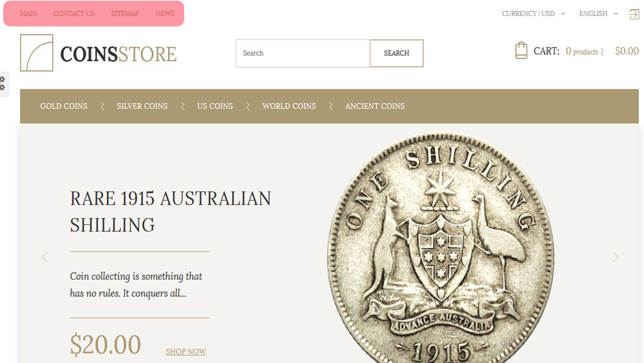Open the settings gears side panel
This screenshot has height=363, width=644.
(3, 84)
